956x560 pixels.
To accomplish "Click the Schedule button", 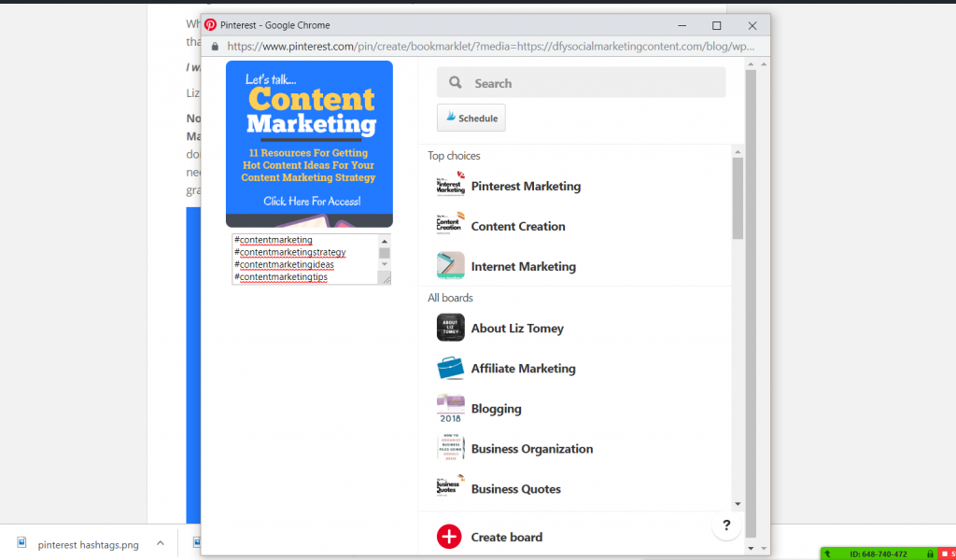I will [471, 118].
